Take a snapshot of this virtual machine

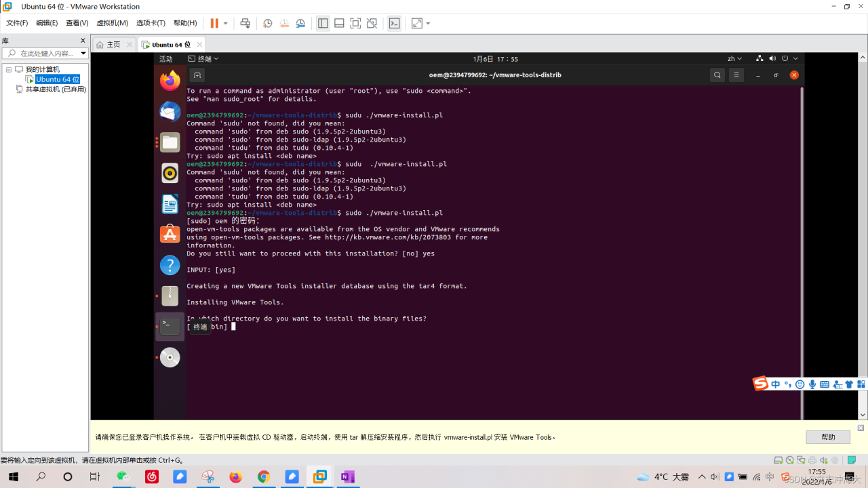pyautogui.click(x=268, y=23)
